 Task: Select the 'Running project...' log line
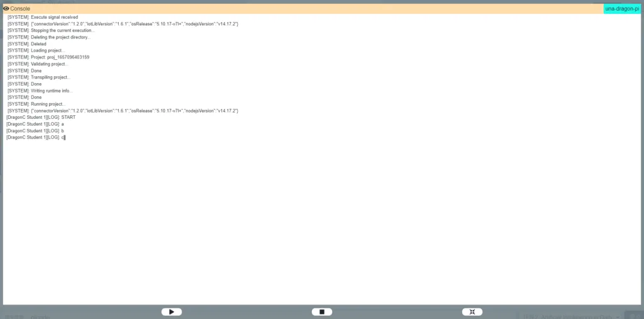click(x=36, y=104)
